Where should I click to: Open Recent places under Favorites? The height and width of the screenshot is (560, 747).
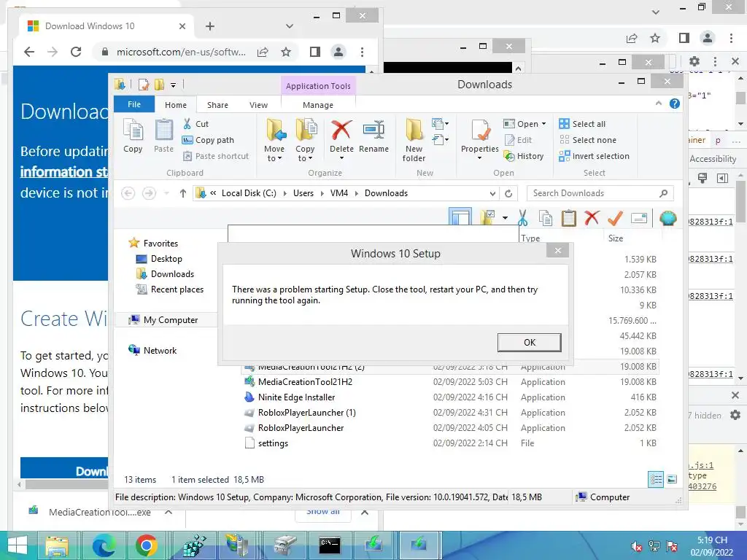(169, 289)
